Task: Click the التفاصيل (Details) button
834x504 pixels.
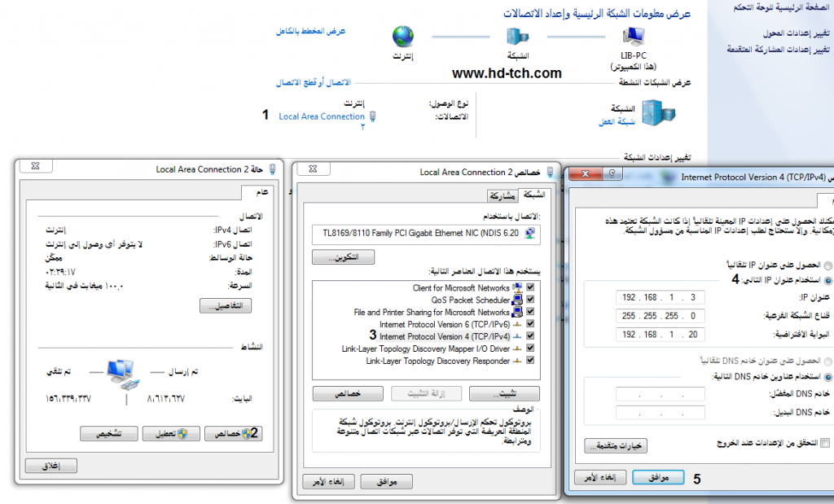Action: (226, 306)
